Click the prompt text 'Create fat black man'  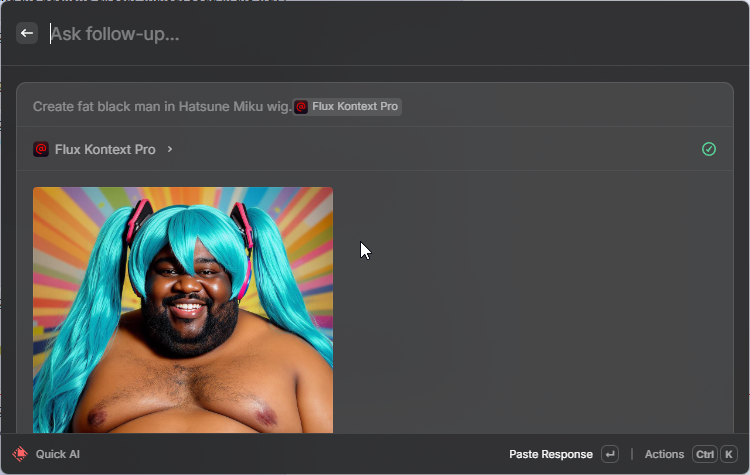tap(97, 106)
